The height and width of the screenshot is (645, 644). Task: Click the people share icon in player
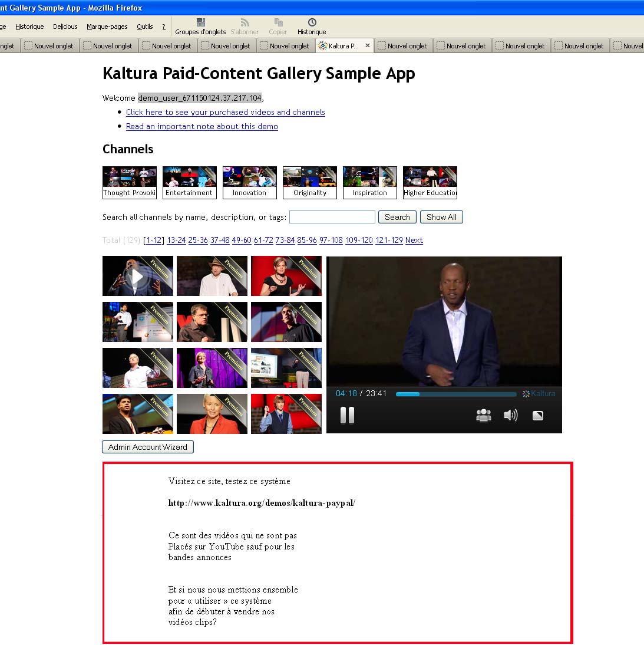pos(483,416)
